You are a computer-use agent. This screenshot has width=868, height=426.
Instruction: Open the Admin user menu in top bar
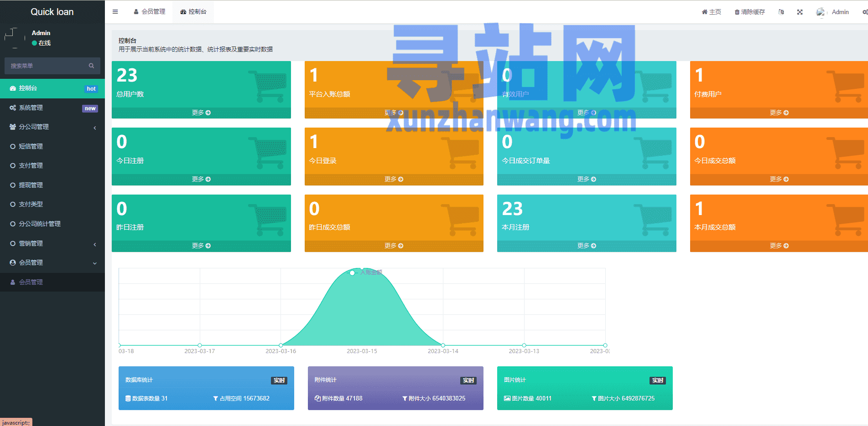click(x=833, y=12)
